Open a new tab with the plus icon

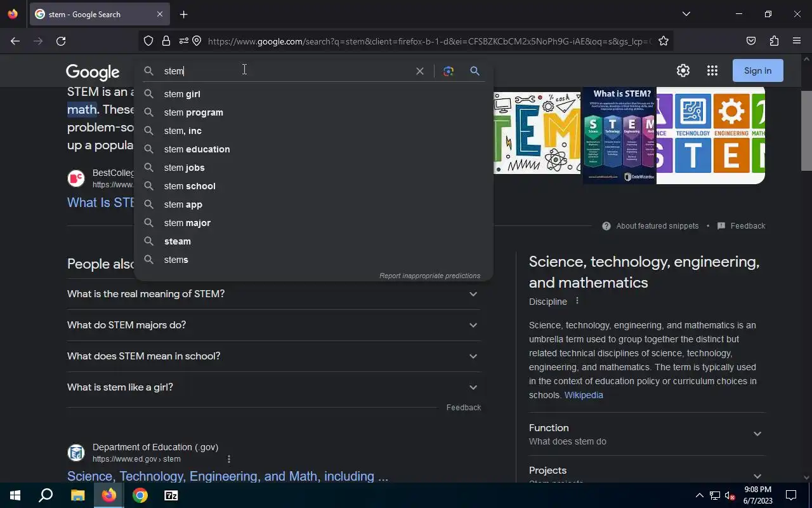(183, 14)
